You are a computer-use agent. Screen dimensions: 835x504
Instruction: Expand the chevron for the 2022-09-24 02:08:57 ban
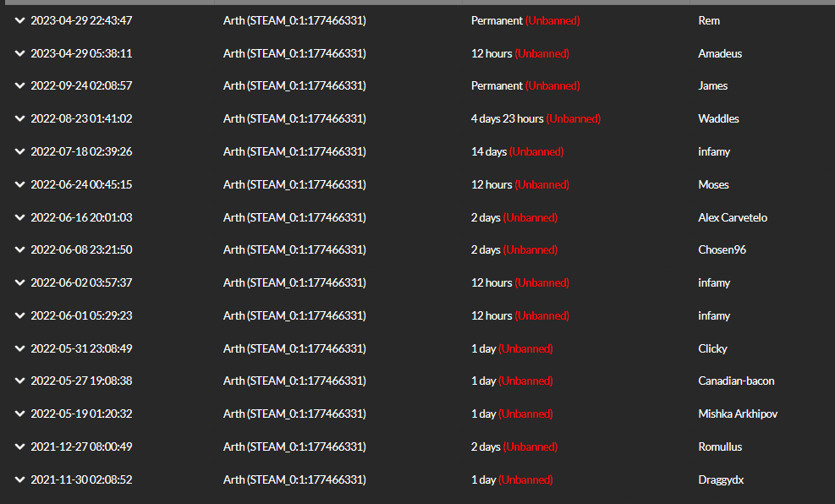19,85
